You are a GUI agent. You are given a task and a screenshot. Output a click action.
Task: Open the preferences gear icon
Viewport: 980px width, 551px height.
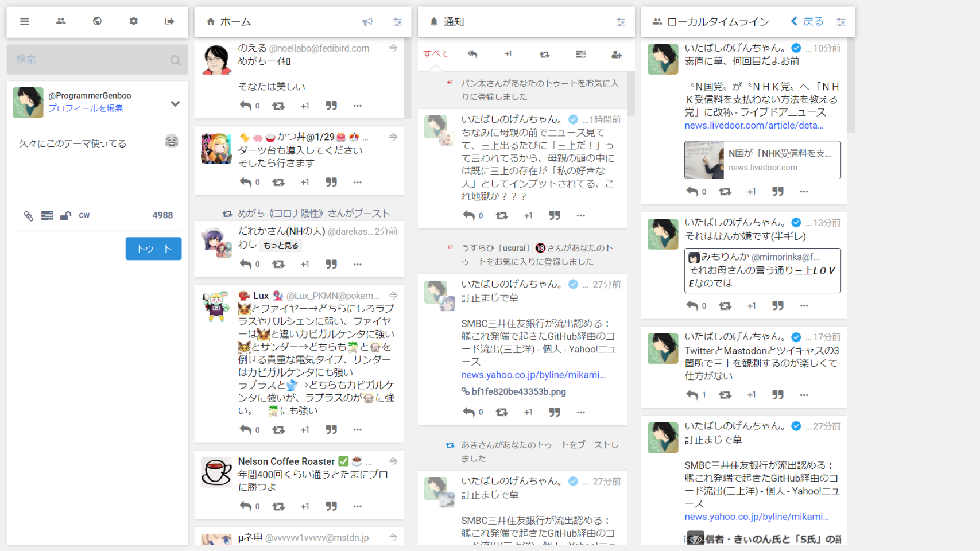pyautogui.click(x=133, y=21)
